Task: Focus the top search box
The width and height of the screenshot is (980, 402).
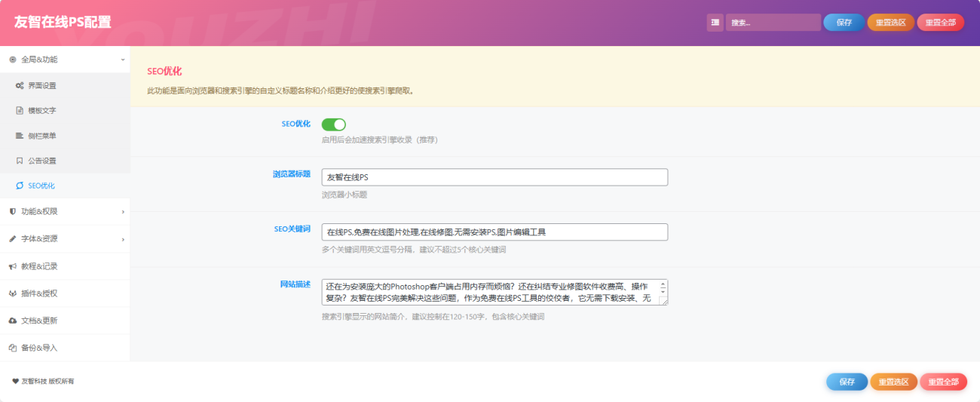Action: (x=773, y=23)
